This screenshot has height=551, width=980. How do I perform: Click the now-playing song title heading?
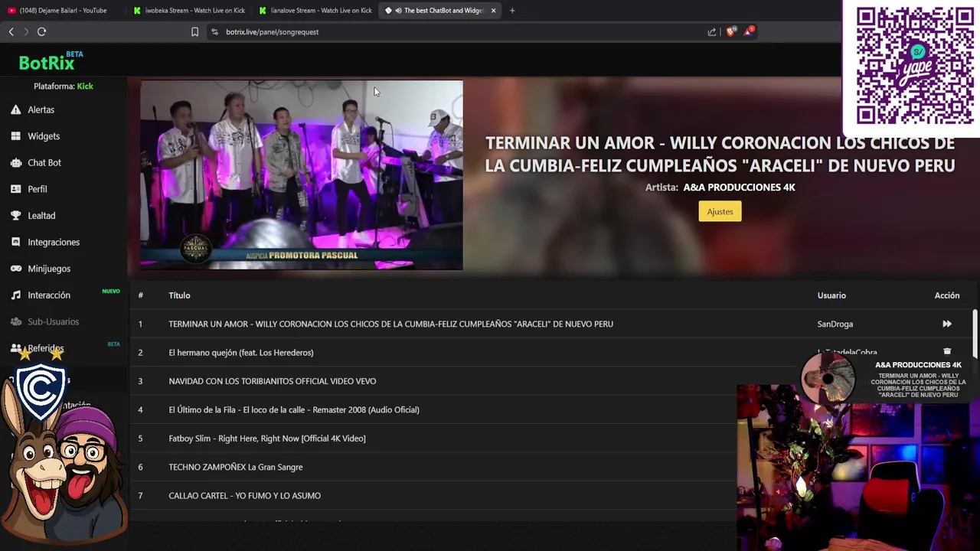[x=720, y=154]
